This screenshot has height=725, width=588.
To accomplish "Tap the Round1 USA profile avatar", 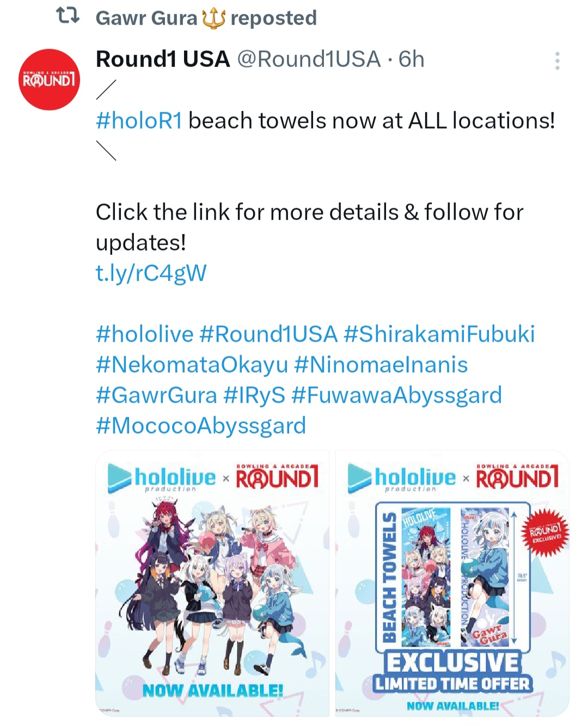I will click(49, 80).
